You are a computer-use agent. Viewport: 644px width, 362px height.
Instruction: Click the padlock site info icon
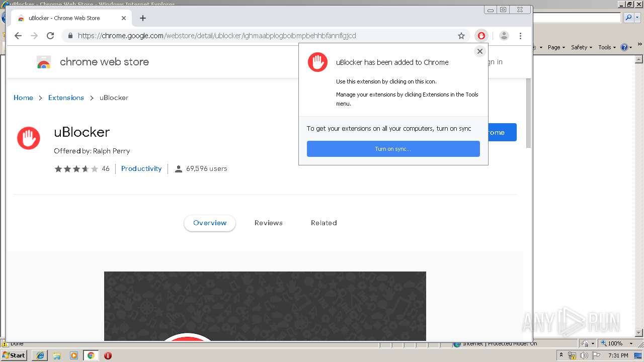click(x=70, y=36)
